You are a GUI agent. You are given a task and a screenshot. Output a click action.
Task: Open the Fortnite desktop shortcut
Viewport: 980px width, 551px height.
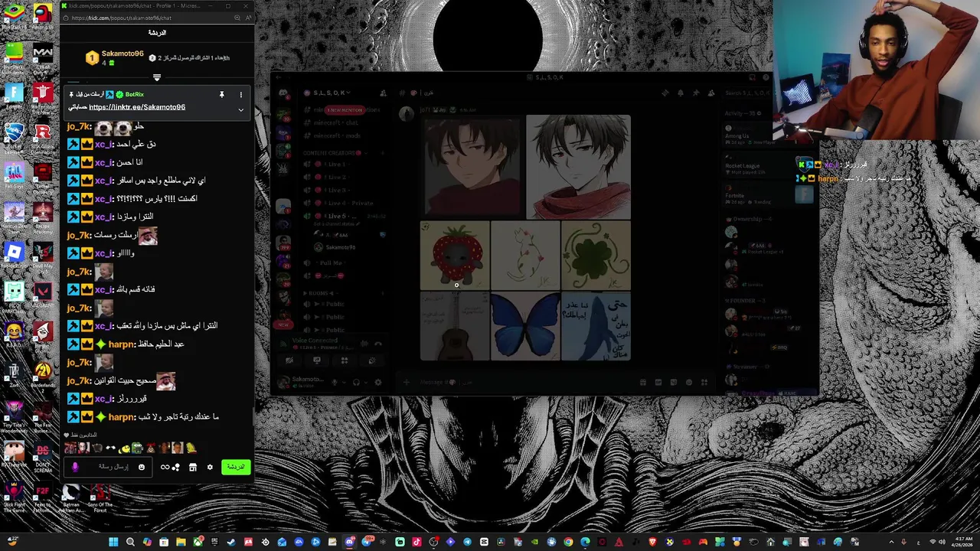coord(14,96)
